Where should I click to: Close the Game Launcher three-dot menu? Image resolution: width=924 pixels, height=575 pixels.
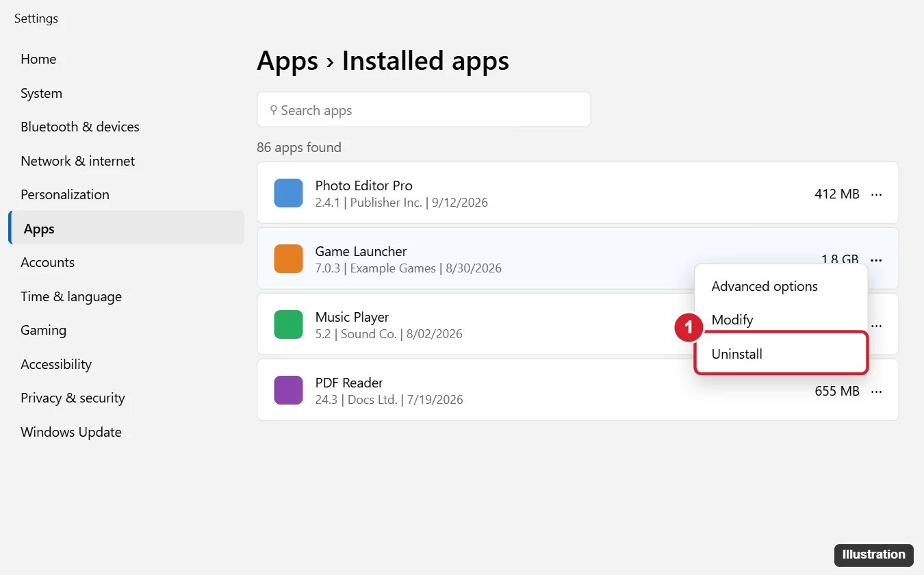pos(876,259)
